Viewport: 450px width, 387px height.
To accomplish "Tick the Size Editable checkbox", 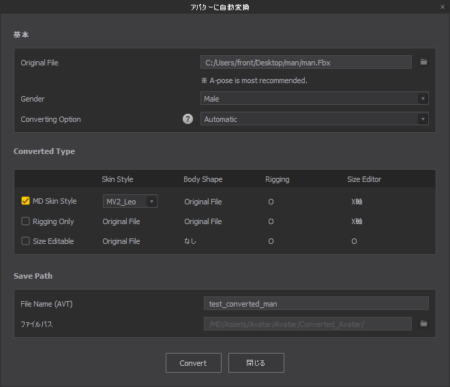I will (x=25, y=241).
